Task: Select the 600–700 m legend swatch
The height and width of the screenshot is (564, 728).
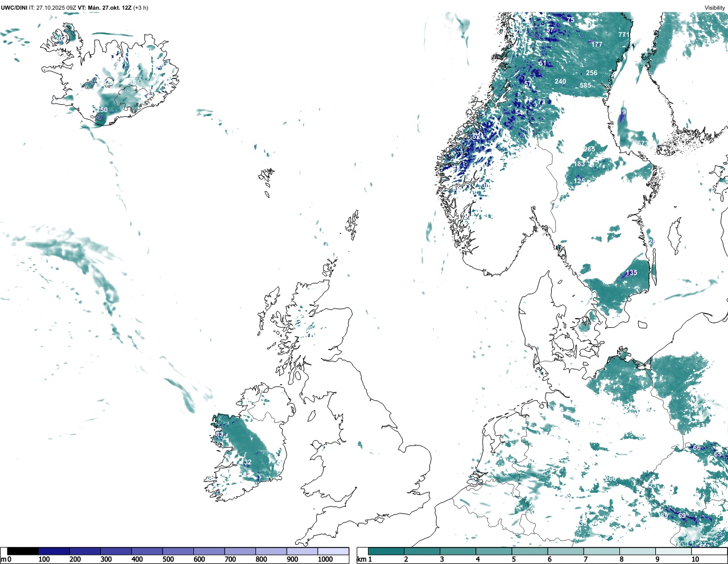Action: click(x=209, y=551)
